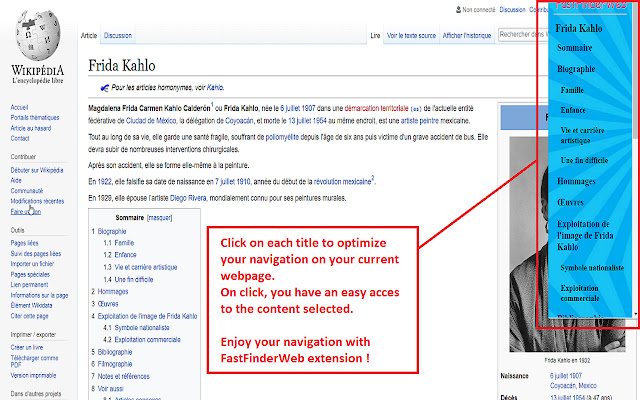
Task: Select Hommages in the FastFinderWeb panel
Action: point(578,181)
